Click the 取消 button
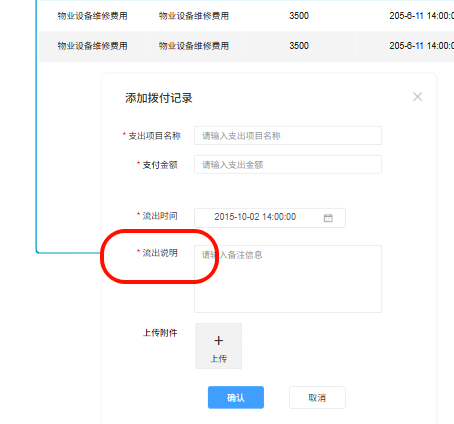This screenshot has height=424, width=454. 317,397
